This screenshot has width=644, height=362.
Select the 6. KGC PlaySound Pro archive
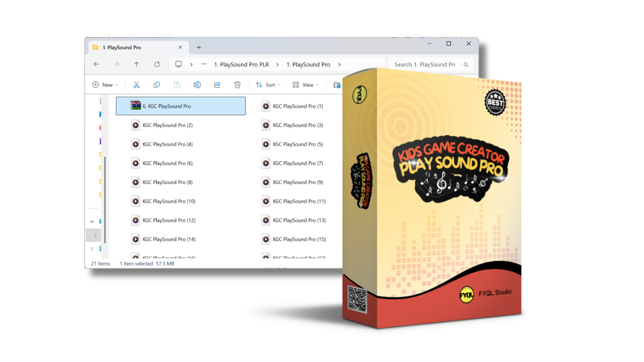click(x=181, y=106)
